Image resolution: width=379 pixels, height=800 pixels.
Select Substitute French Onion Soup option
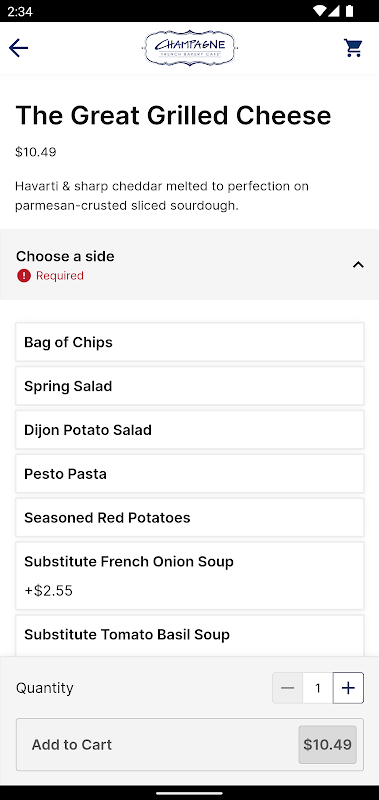(x=190, y=576)
